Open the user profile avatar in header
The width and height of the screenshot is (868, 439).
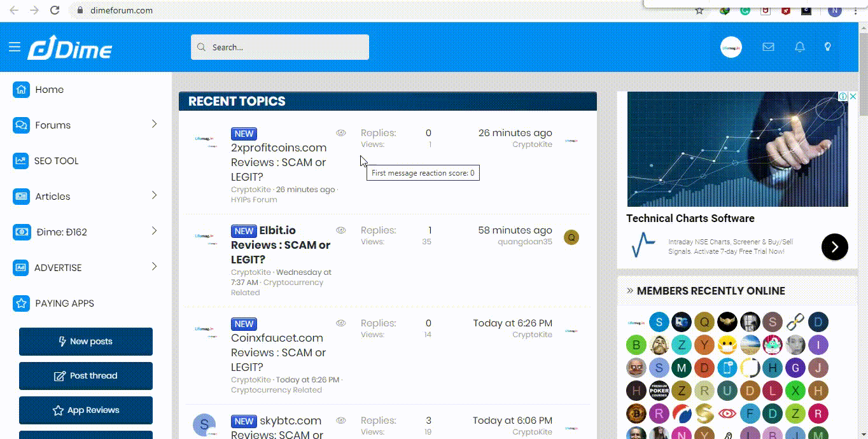pos(731,47)
